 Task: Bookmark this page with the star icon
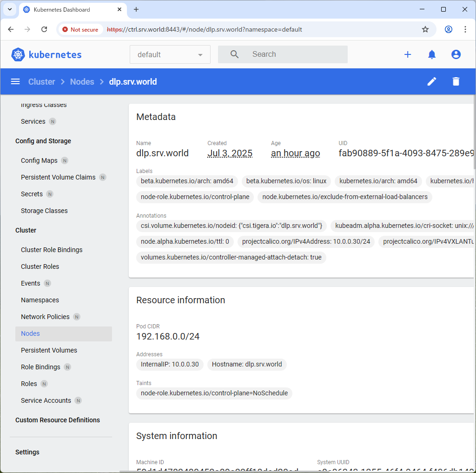click(425, 29)
